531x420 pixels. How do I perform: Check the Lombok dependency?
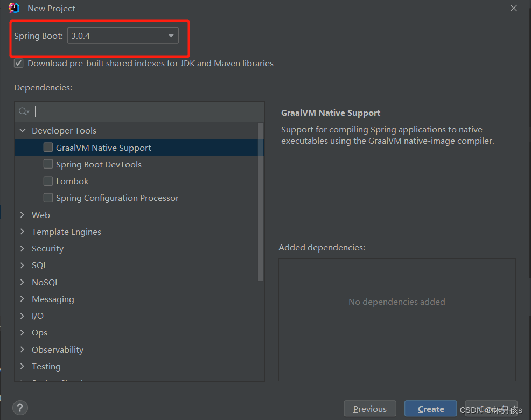coord(48,181)
